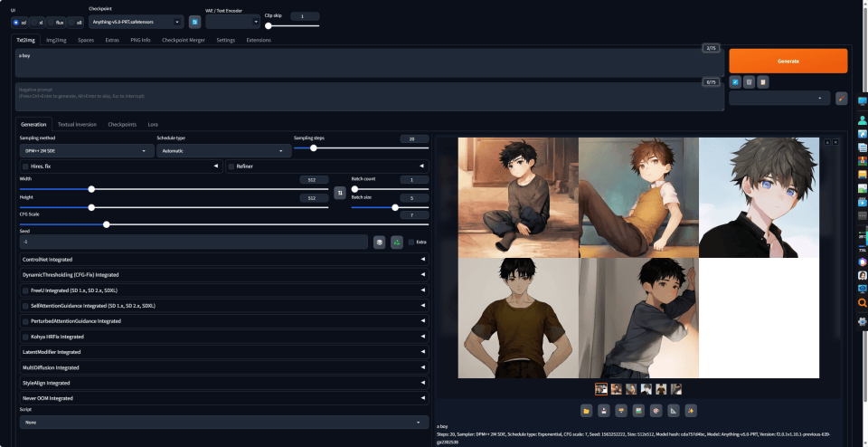This screenshot has width=868, height=447.
Task: Click the orange Generate button
Action: click(x=788, y=61)
